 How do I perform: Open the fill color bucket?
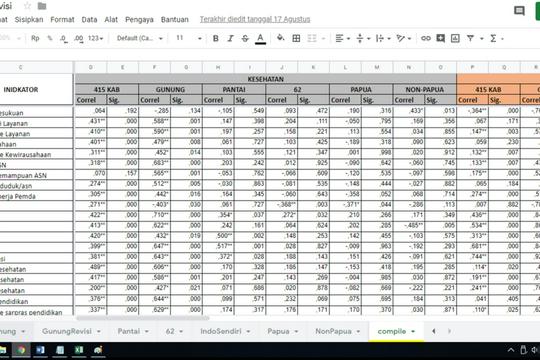pos(280,38)
